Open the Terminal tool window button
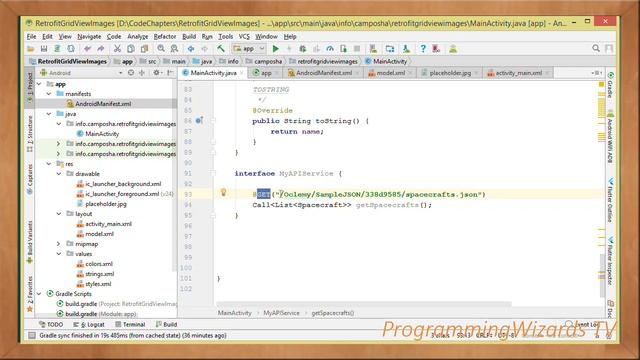 tap(130, 324)
